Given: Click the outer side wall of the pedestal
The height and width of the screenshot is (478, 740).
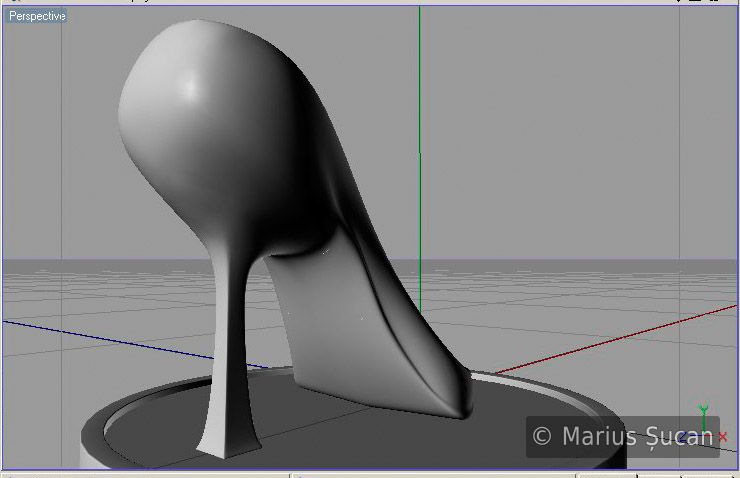Looking at the screenshot, I should [x=88, y=452].
